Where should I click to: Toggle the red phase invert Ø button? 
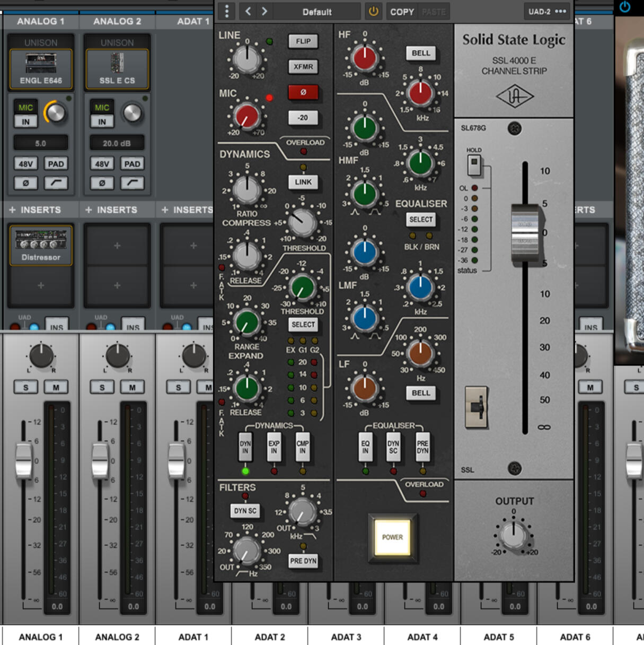303,92
